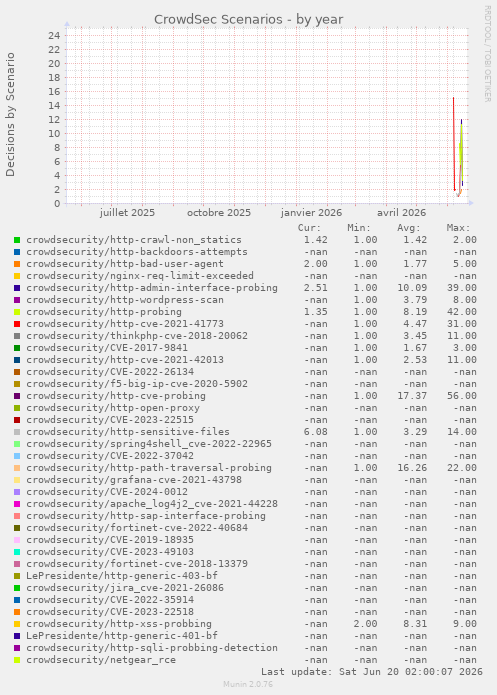Click the crowdsecurity/http-sqli-probbing-detection label
The height and width of the screenshot is (695, 497).
click(x=152, y=648)
